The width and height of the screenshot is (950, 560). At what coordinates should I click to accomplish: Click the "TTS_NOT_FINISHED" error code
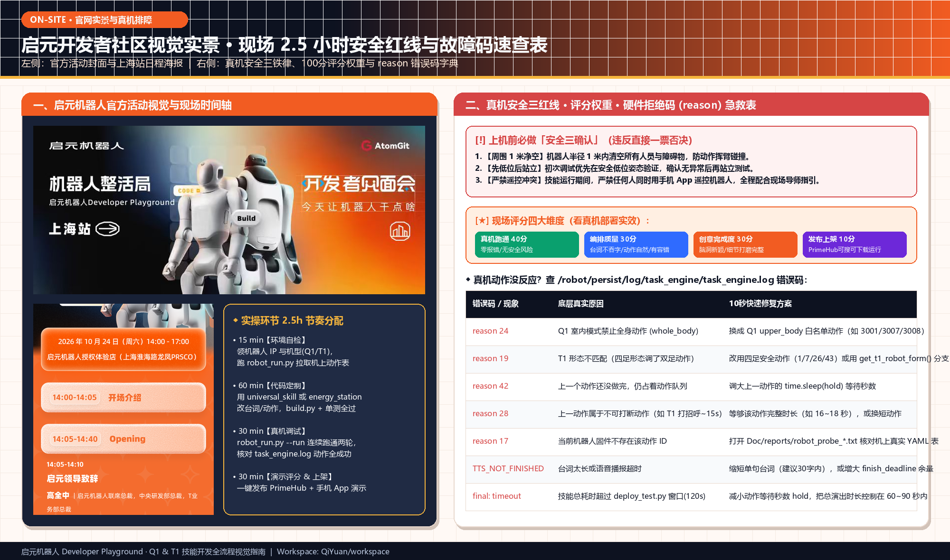(x=508, y=468)
